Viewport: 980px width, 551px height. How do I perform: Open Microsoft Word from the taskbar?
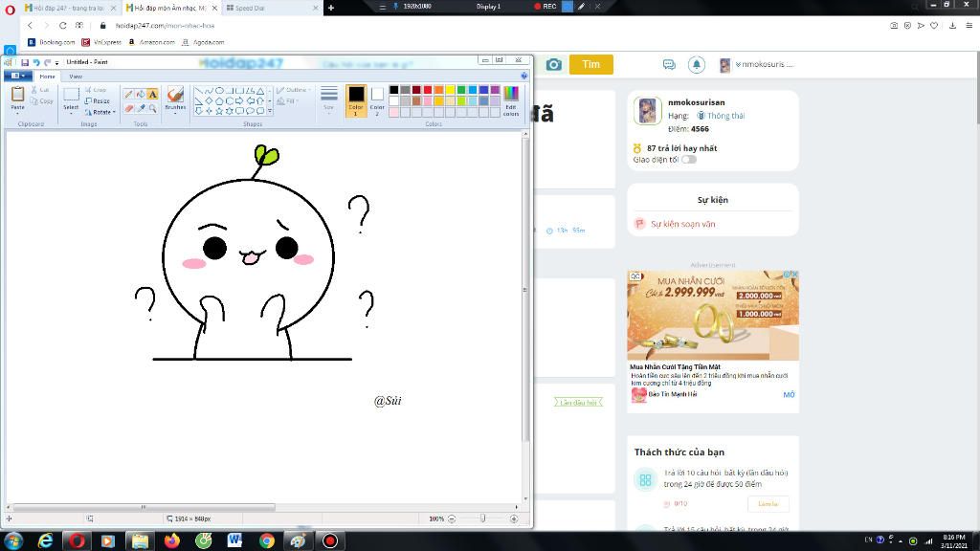point(234,541)
